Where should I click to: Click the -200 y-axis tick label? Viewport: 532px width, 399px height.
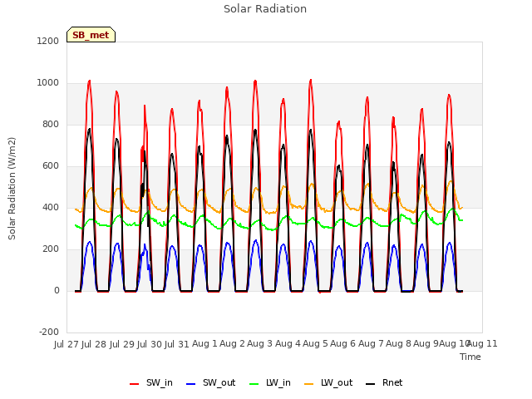pyautogui.click(x=49, y=332)
